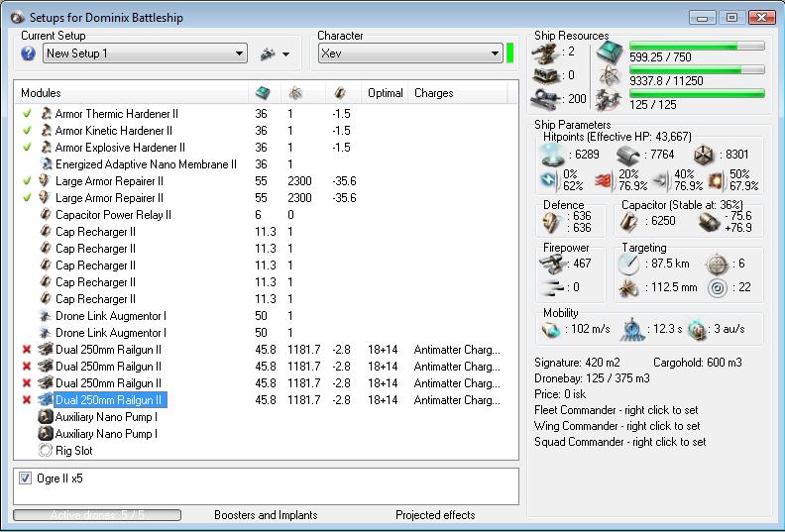
Task: Click the empty Rig Slot icon
Action: click(46, 451)
